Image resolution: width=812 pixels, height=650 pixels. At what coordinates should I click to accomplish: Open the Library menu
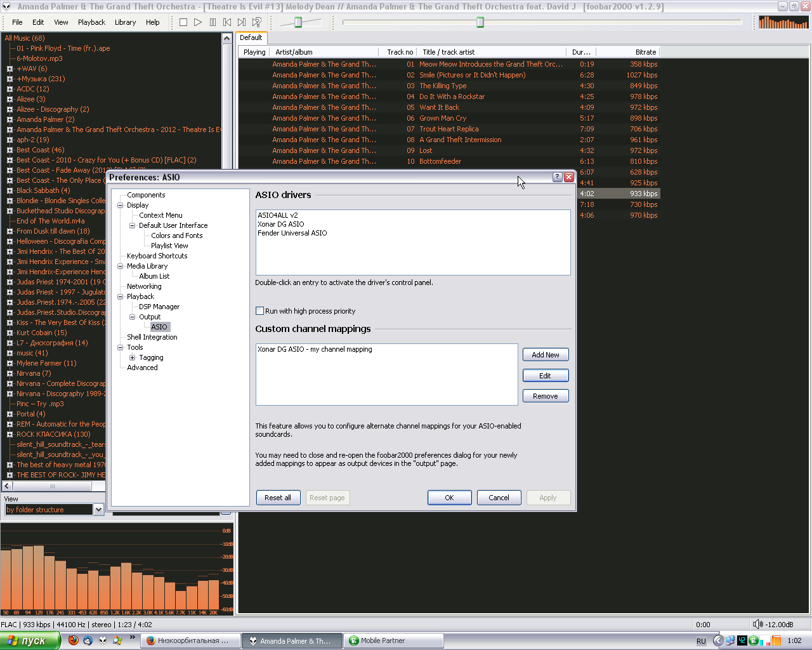tap(125, 22)
